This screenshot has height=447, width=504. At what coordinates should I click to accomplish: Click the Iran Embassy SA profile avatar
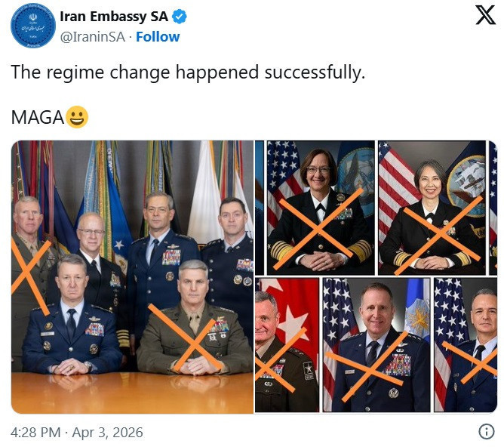pyautogui.click(x=32, y=26)
